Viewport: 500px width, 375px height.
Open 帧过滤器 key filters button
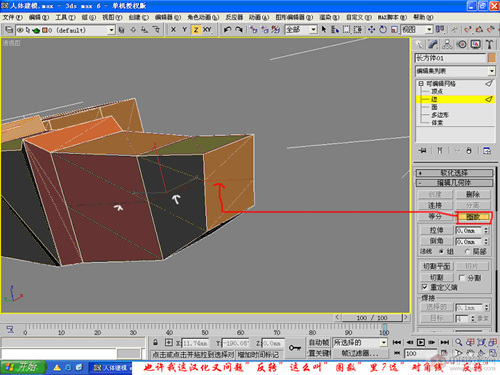[360, 353]
